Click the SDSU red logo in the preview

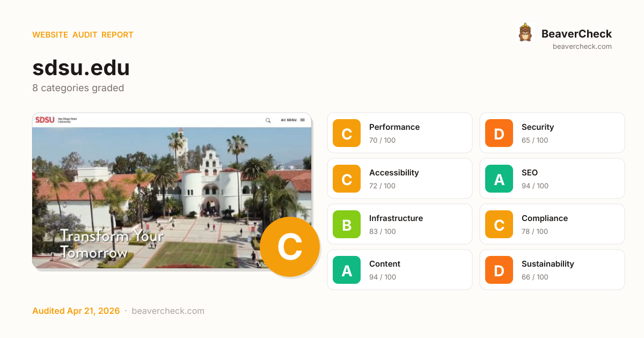[45, 120]
